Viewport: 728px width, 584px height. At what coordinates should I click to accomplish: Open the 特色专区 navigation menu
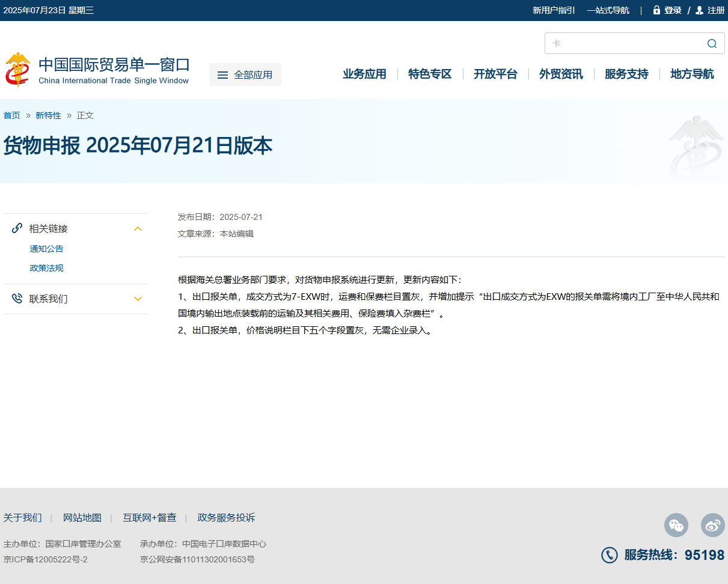click(430, 74)
